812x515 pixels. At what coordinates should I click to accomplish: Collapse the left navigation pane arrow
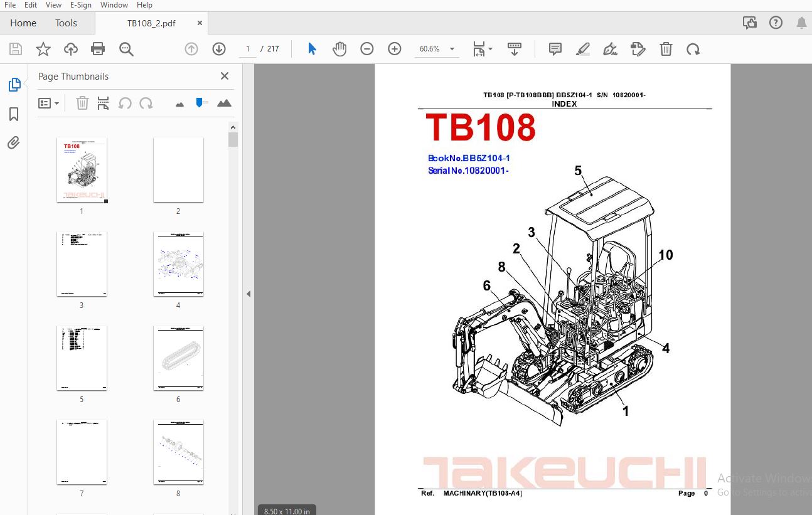[248, 294]
